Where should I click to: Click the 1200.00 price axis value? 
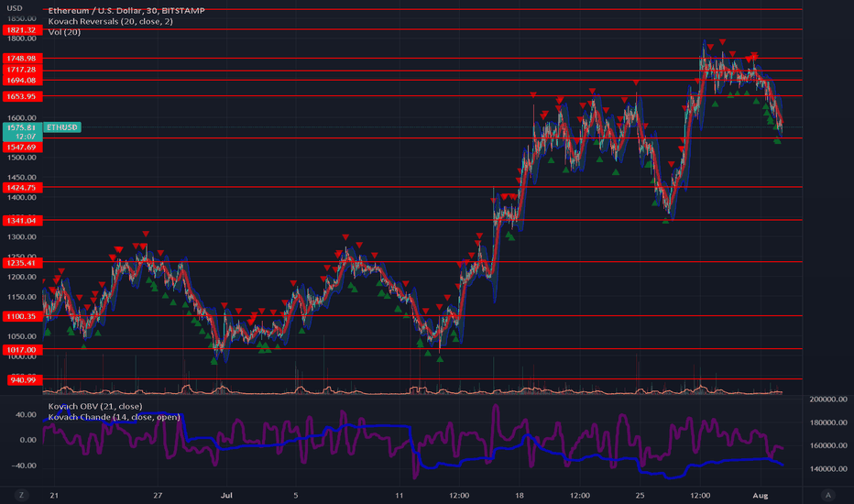pyautogui.click(x=22, y=277)
